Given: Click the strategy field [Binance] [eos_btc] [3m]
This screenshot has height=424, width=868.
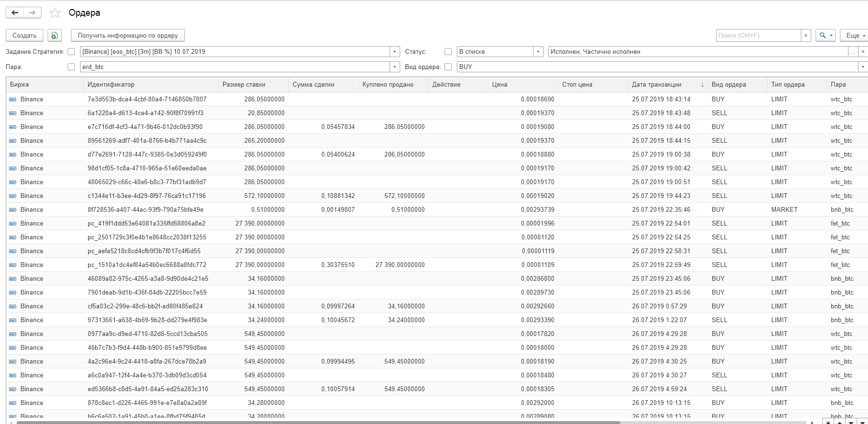Looking at the screenshot, I should pos(235,52).
